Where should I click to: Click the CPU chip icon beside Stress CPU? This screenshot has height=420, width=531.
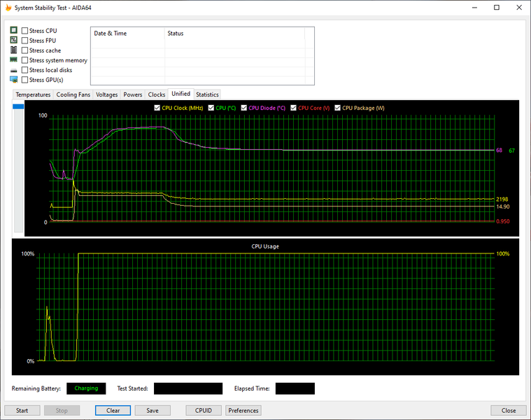tap(13, 31)
